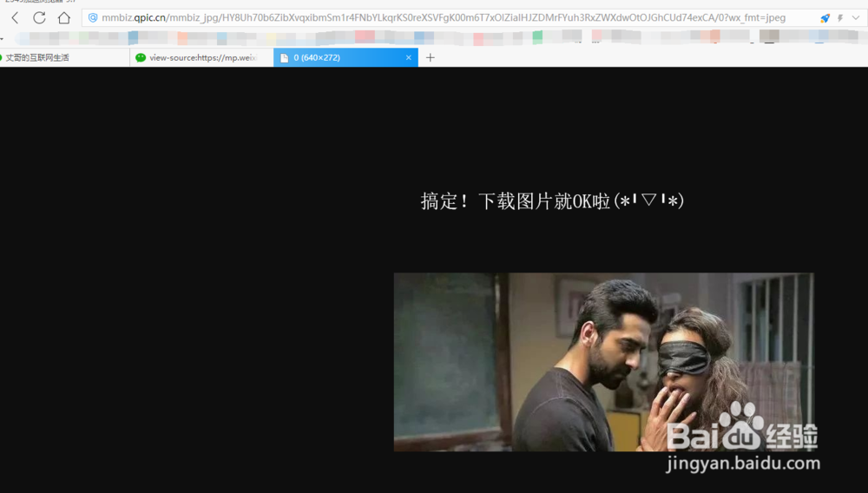Go back with the browser back arrow
Viewport: 868px width, 493px height.
[15, 17]
